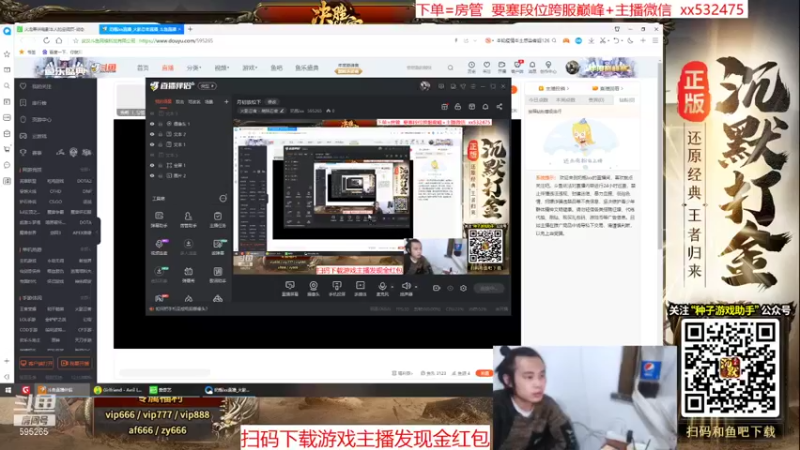Toggle visibility of 全屏 1 source

click(152, 165)
